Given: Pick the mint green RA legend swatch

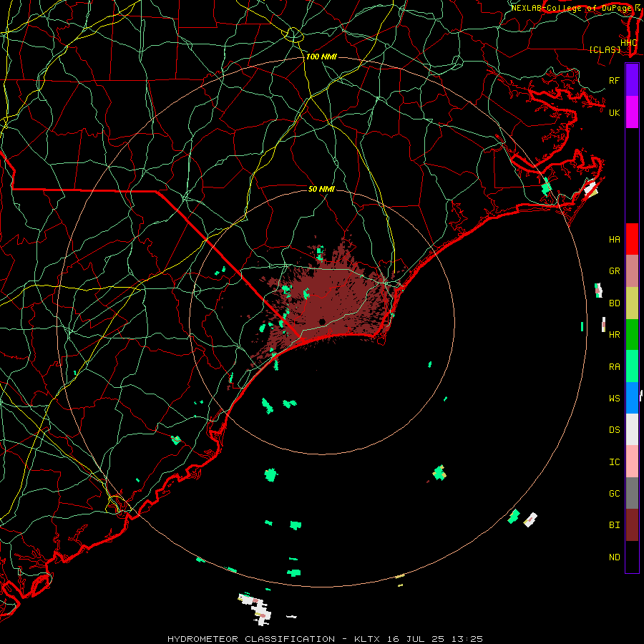Looking at the screenshot, I should (632, 366).
